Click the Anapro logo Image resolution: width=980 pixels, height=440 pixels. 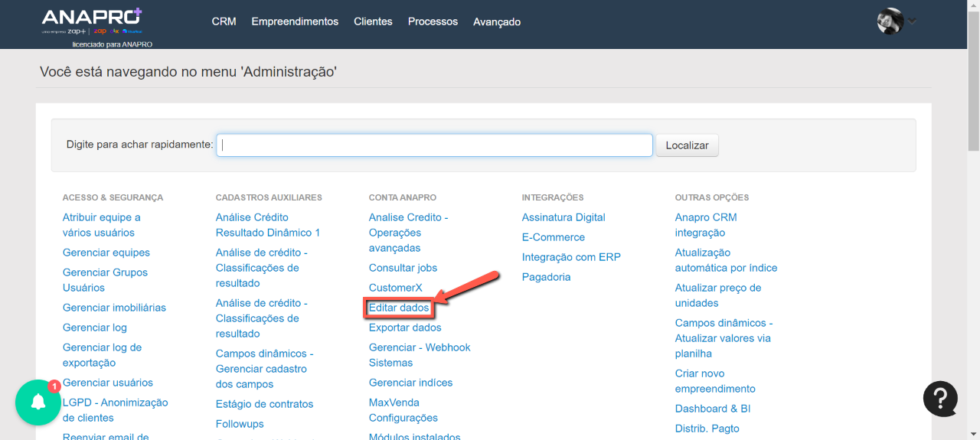[92, 21]
